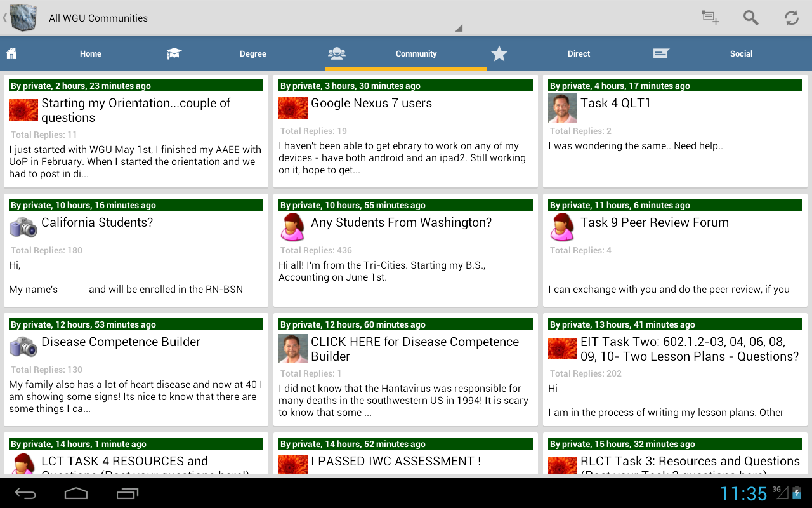Open the Task 9 Peer Review Forum thread
The width and height of the screenshot is (812, 508).
tap(655, 222)
